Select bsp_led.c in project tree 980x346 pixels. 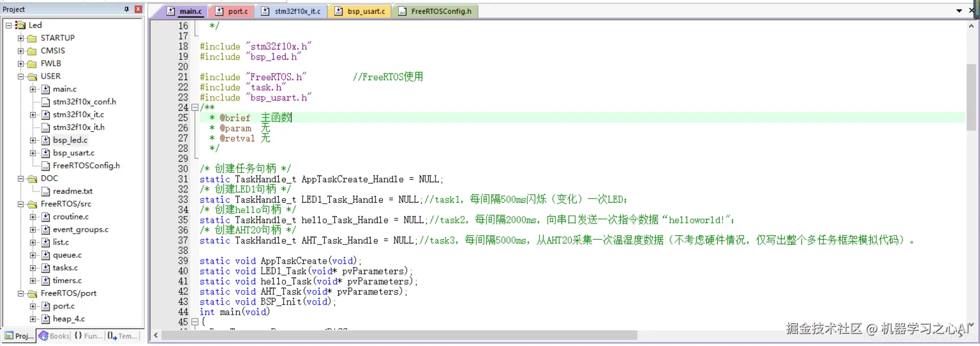pos(70,140)
